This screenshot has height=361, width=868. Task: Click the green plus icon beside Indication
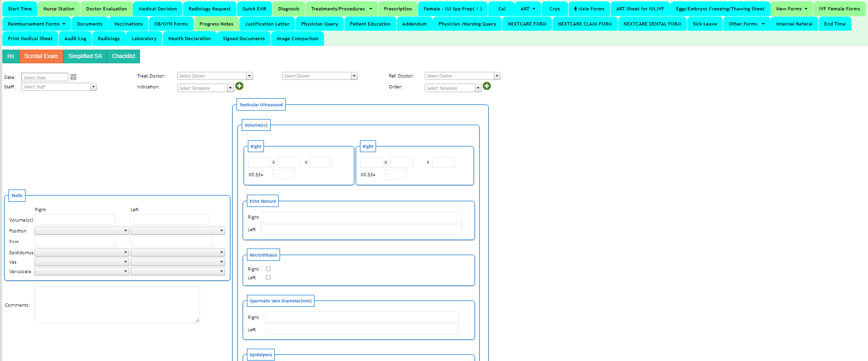pos(239,86)
